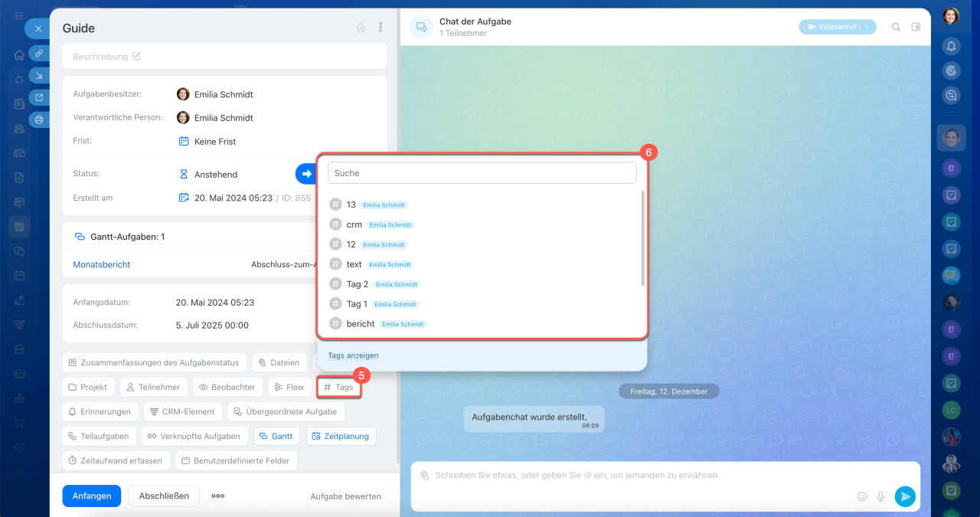Image resolution: width=980 pixels, height=517 pixels.
Task: Record audio message with microphone icon
Action: point(881,496)
